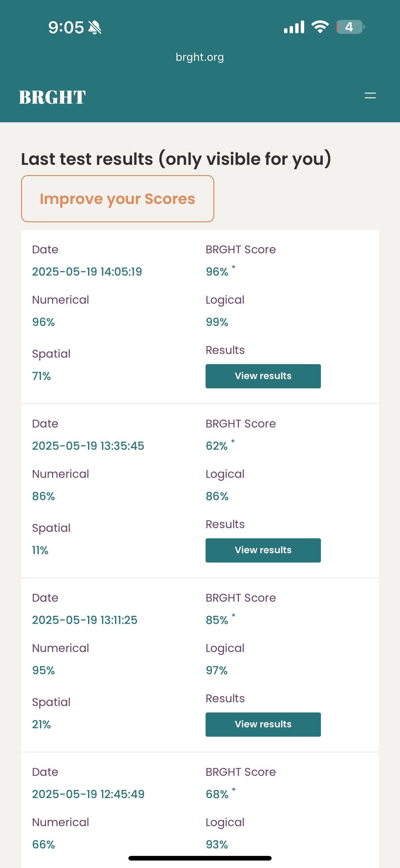Tap the cellular signal bars icon
Viewport: 400px width, 868px height.
pos(294,27)
